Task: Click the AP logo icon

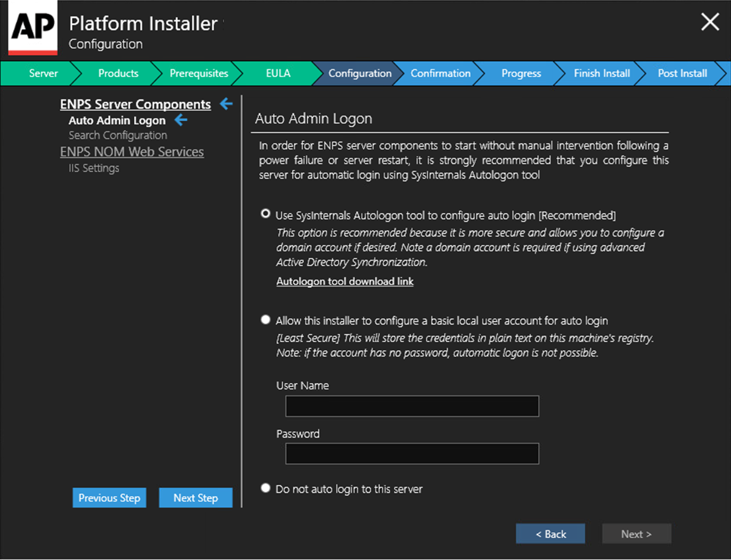Action: pos(33,28)
